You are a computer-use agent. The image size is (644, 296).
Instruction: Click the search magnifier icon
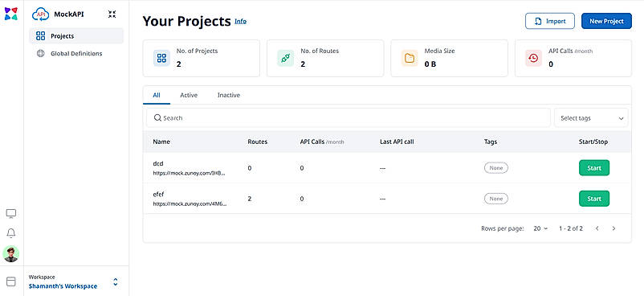coord(157,117)
